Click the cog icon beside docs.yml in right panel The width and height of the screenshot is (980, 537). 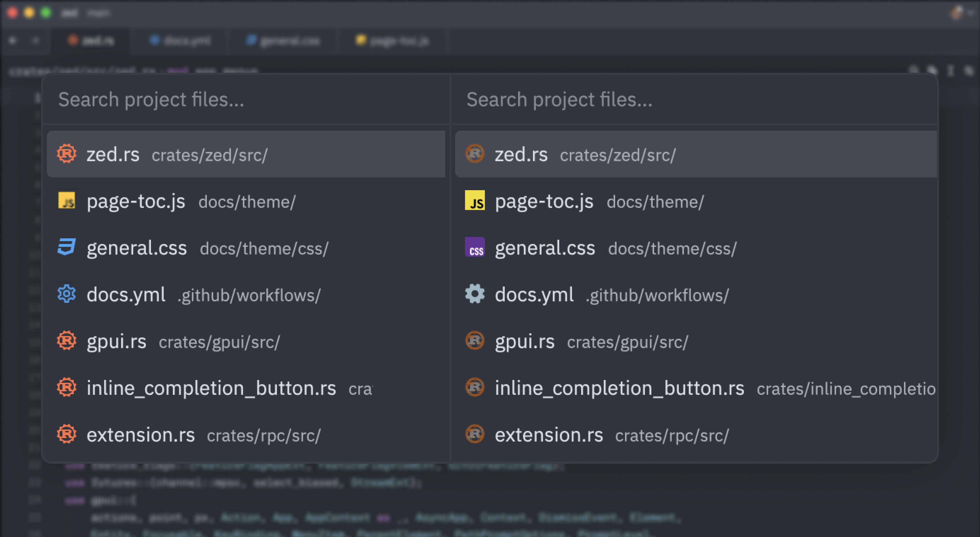click(475, 294)
